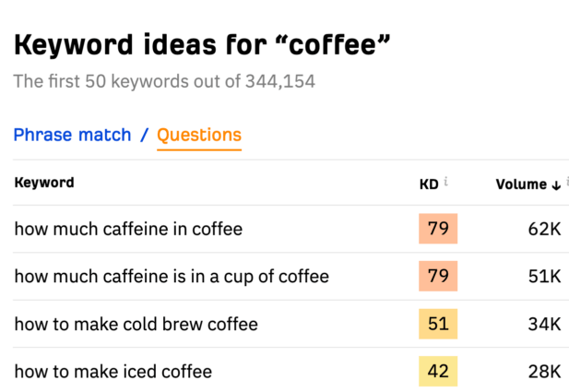This screenshot has width=569, height=392.
Task: Open the Phrase match tab
Action: point(72,135)
